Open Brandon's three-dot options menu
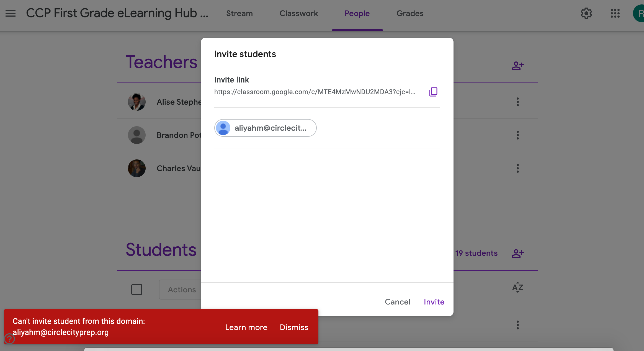Screen dimensions: 644x351 [517, 135]
